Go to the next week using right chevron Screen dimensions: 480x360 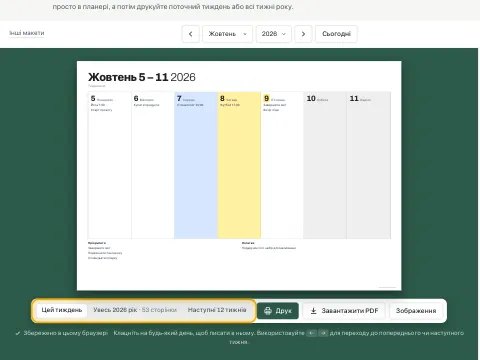point(303,34)
